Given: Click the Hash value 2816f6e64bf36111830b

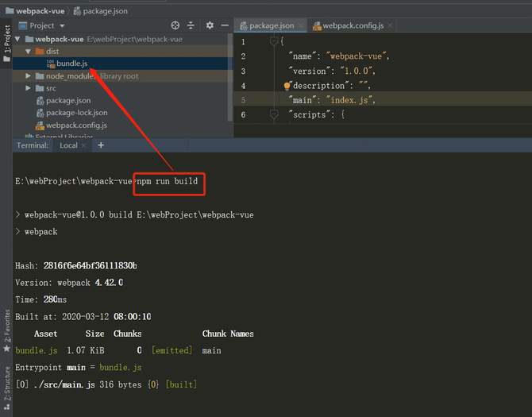Looking at the screenshot, I should pyautogui.click(x=91, y=265).
